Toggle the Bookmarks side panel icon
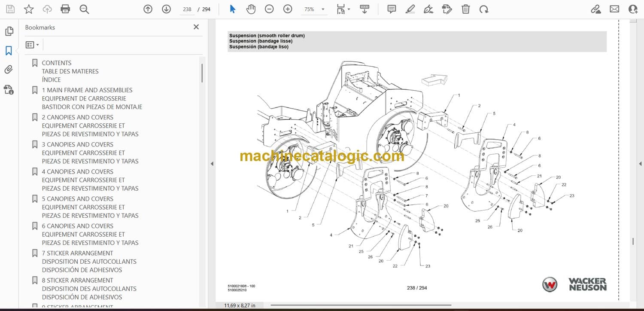Viewport: 644px width, 311px height. tap(9, 51)
